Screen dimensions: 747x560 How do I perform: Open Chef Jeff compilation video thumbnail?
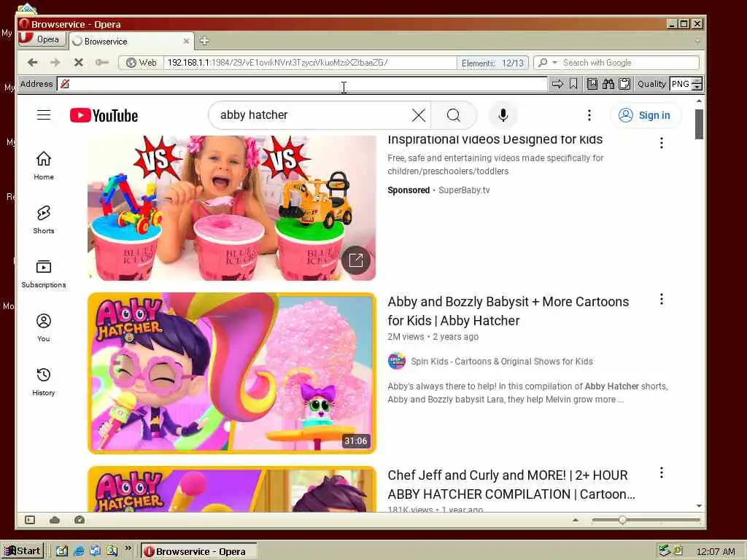pos(231,489)
